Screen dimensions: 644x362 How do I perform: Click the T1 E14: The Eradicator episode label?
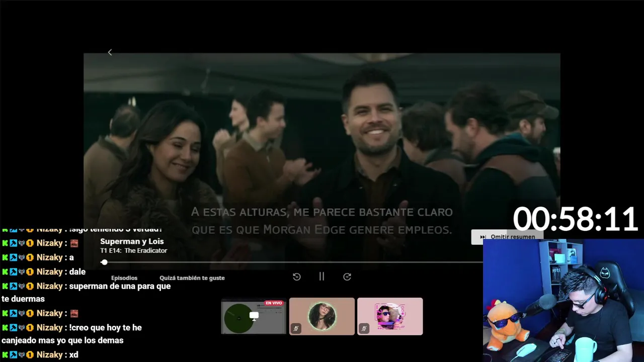[134, 250]
